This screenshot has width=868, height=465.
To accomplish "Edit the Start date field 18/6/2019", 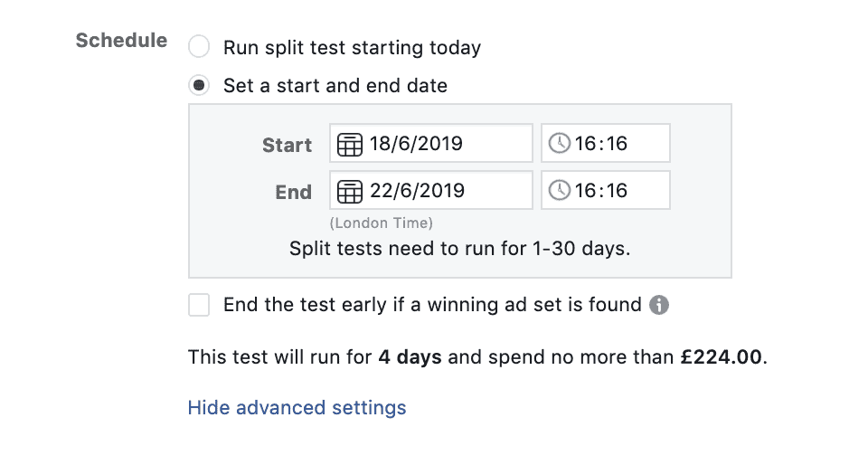I will click(x=431, y=143).
